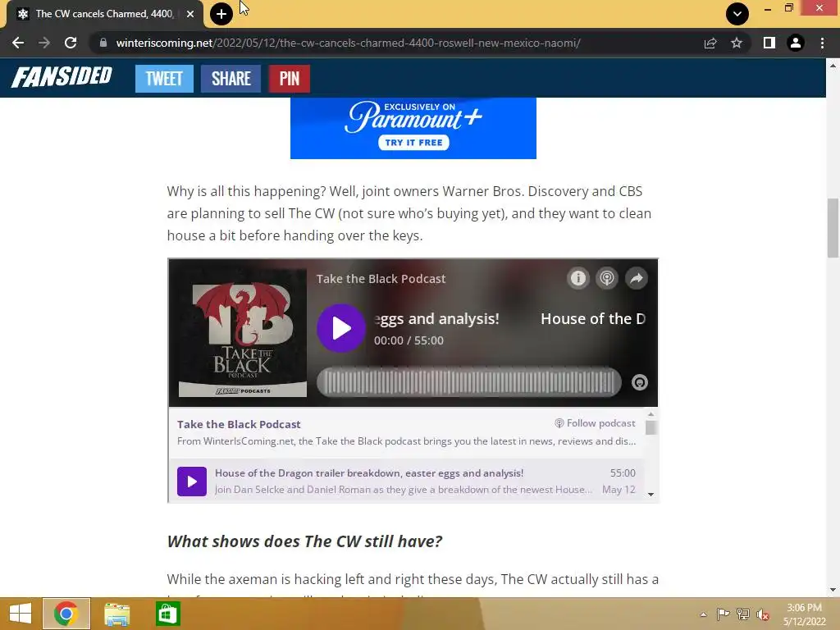
Task: Click the episode duration 55:00 in list
Action: click(x=623, y=473)
